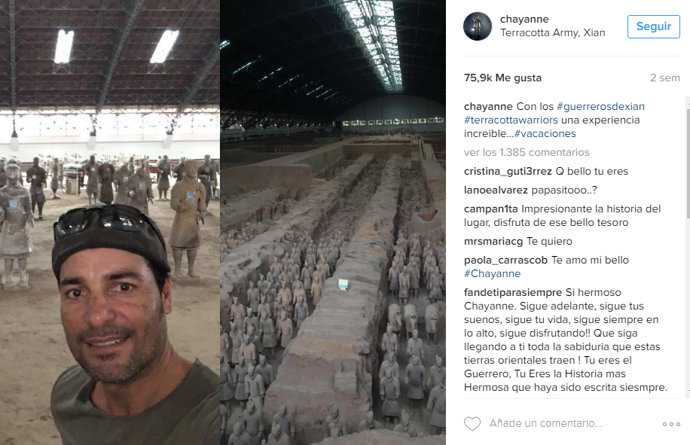Open the #vacaciones hashtag
Screen dimensions: 690x445
click(x=545, y=133)
